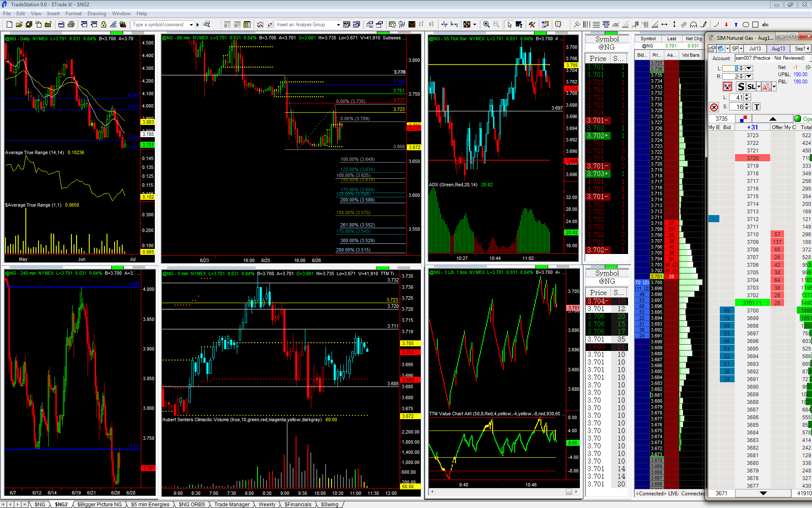
Task: Click the 3 LB chart horizontal scrollbar
Action: tap(504, 492)
